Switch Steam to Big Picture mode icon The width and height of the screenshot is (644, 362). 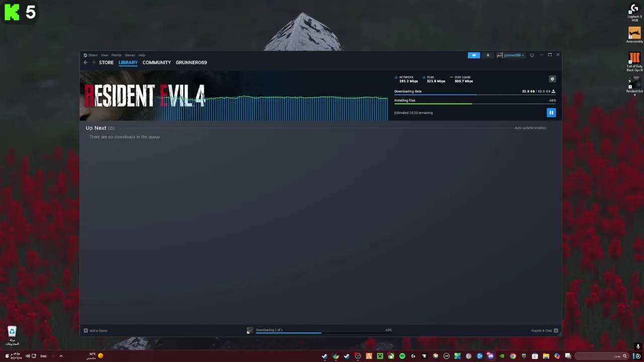pos(532,55)
